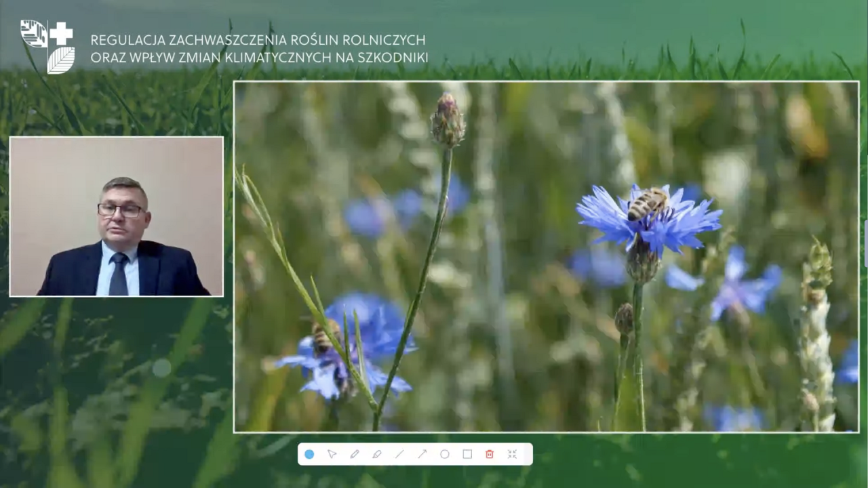The height and width of the screenshot is (488, 868).
Task: Select the straight line tool
Action: (399, 454)
